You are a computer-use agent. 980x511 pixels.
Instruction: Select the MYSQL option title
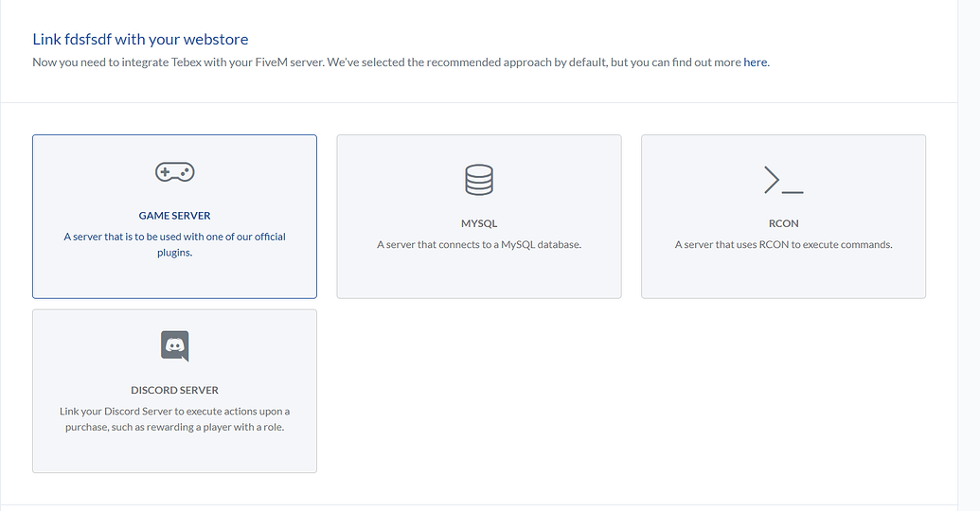[479, 223]
